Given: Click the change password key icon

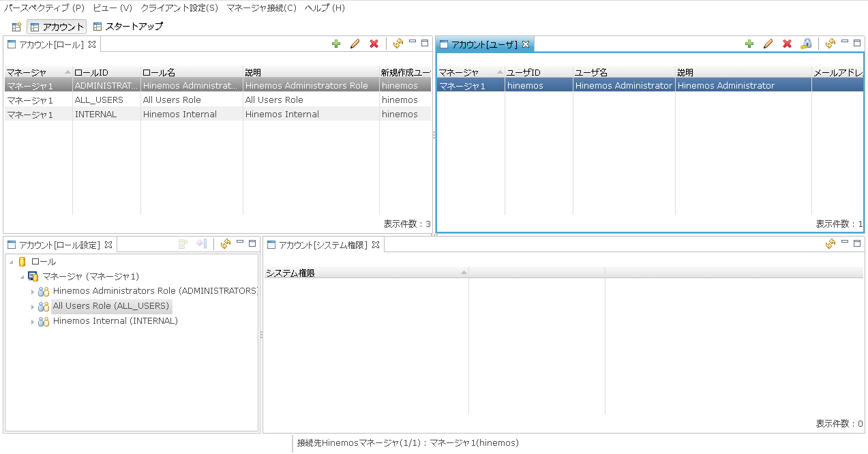Looking at the screenshot, I should pos(806,44).
